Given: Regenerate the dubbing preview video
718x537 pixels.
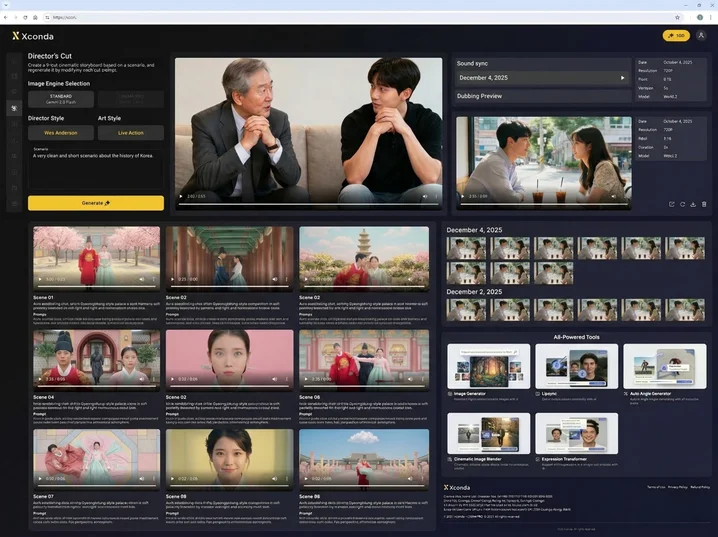Looking at the screenshot, I should tap(682, 204).
